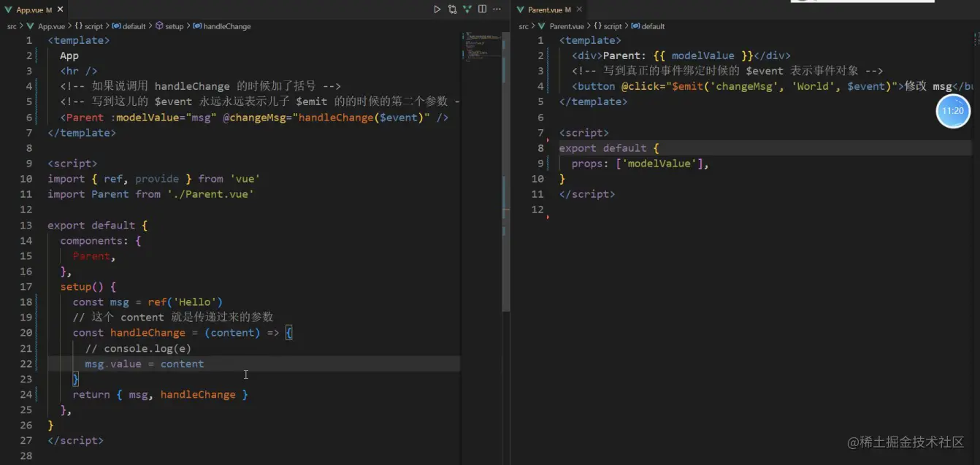
Task: Close the App.vue tab
Action: (60, 10)
